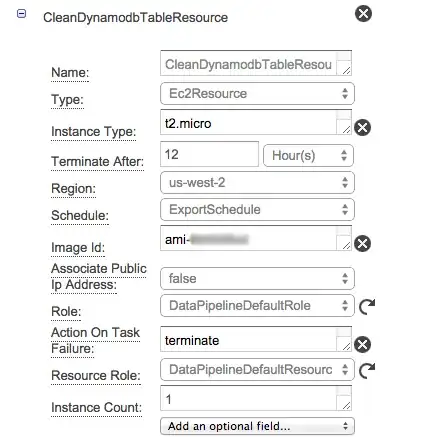Click the Instance Type text field

click(x=256, y=122)
